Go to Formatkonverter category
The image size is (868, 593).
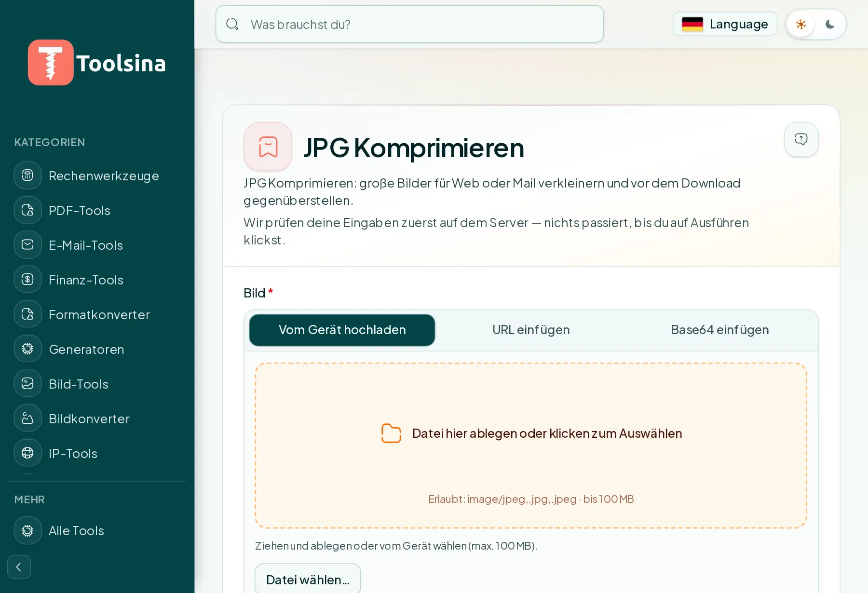point(99,314)
